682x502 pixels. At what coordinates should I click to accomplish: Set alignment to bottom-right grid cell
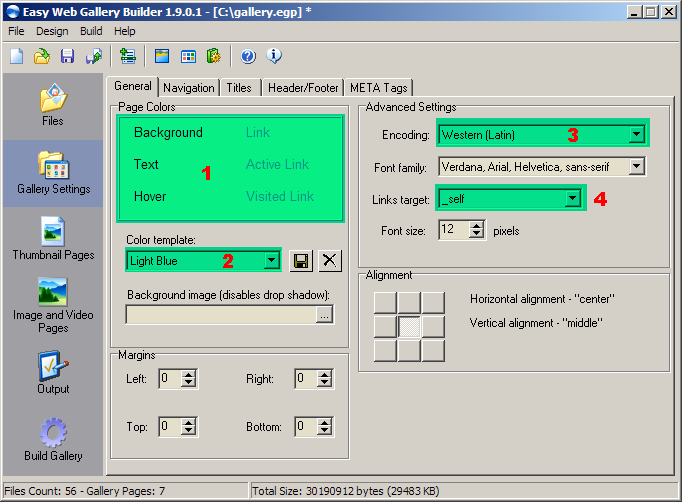tap(433, 351)
